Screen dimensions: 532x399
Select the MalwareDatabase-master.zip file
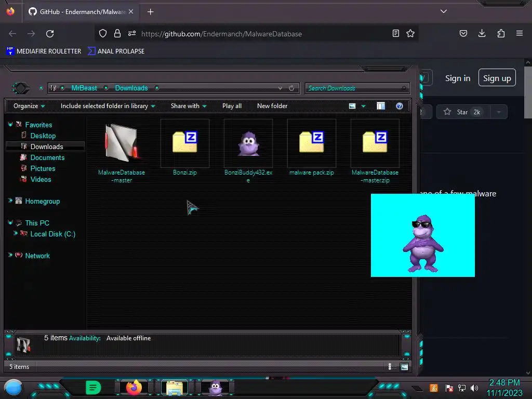[375, 152]
